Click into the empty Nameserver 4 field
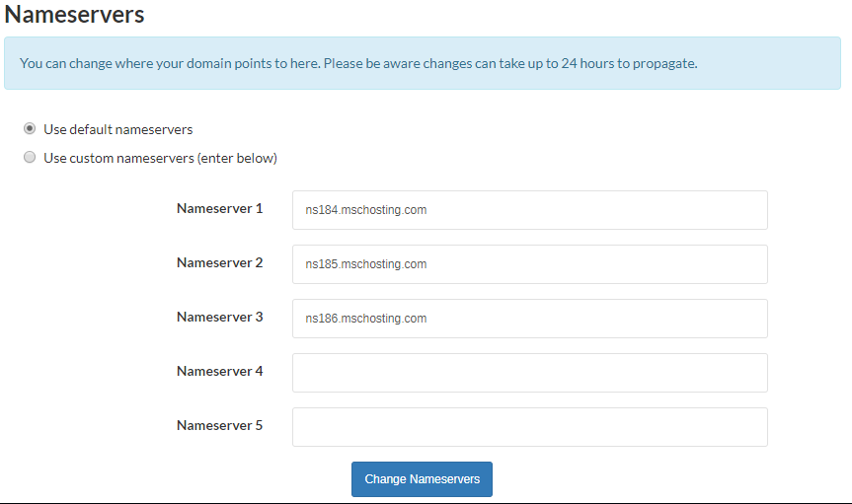The width and height of the screenshot is (852, 504). [x=530, y=373]
